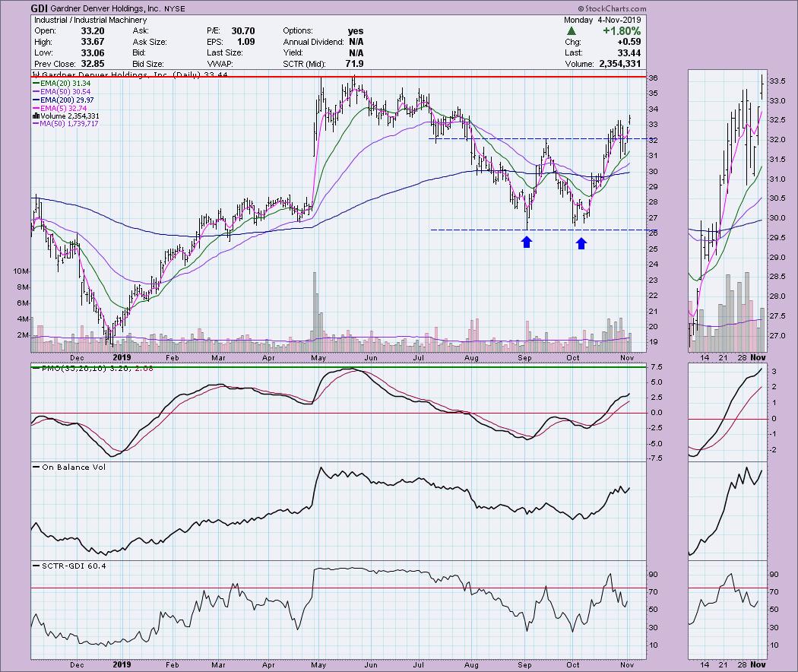Select the Prev Close value 32.85

coord(93,64)
